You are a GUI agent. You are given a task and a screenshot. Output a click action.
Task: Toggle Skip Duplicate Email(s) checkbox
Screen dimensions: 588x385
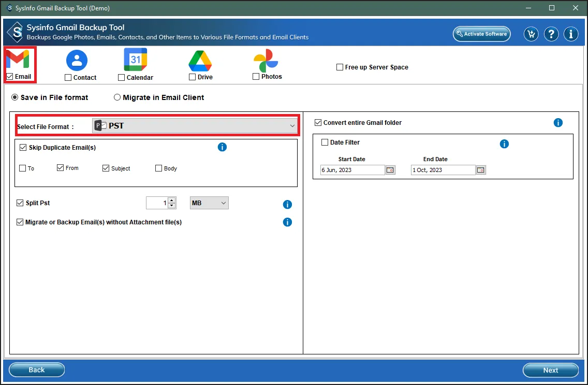23,148
